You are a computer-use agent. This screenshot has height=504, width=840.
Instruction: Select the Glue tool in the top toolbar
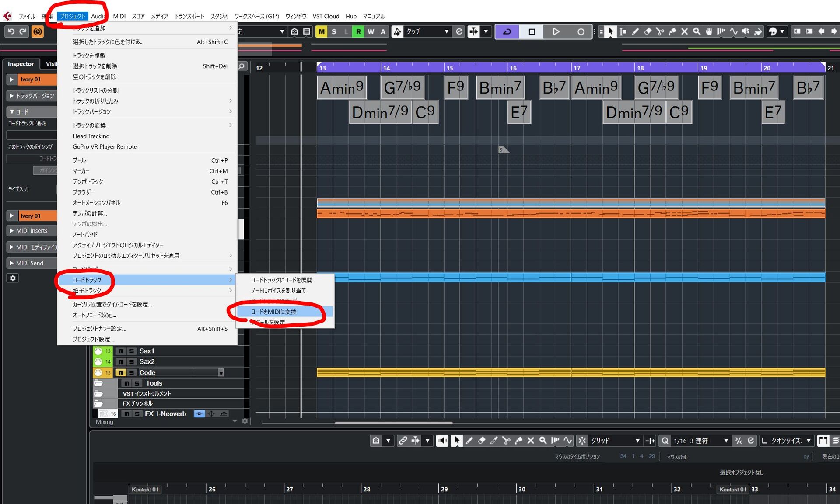point(672,31)
